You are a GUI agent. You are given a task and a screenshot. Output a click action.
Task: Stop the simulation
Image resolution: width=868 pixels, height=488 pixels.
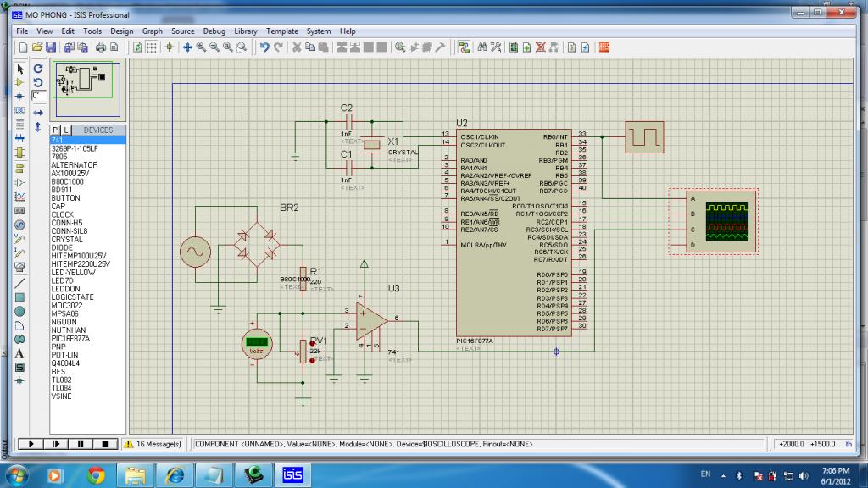(x=105, y=443)
